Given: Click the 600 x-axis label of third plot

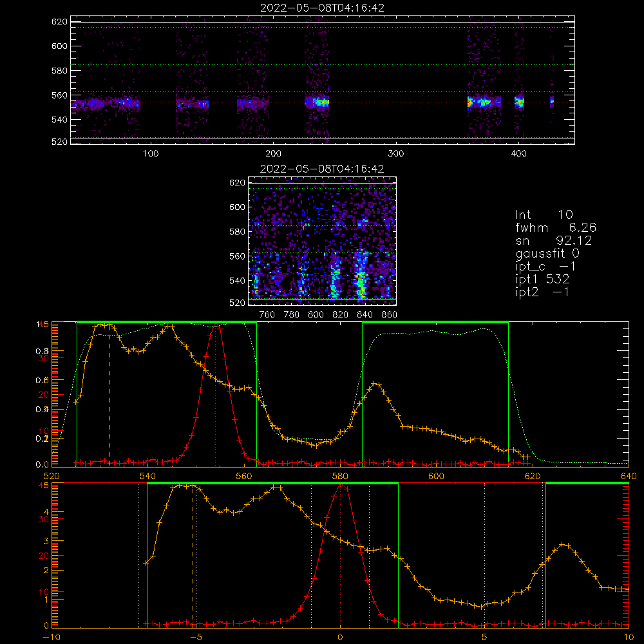Looking at the screenshot, I should [x=436, y=477].
